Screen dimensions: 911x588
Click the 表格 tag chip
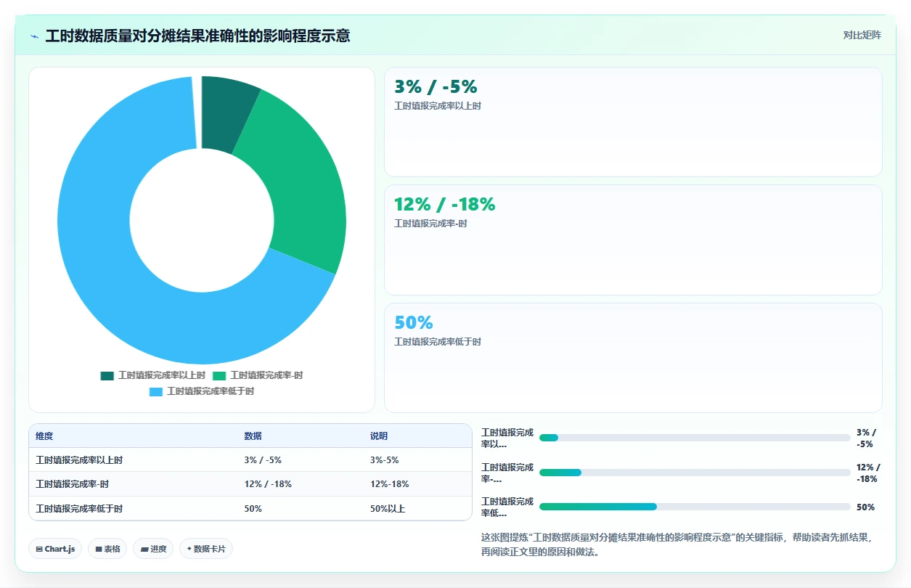tap(107, 549)
